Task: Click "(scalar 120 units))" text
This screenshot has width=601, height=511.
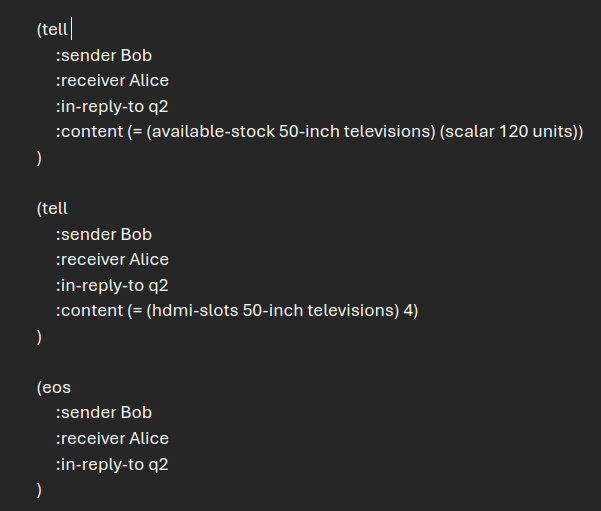Action: [511, 131]
